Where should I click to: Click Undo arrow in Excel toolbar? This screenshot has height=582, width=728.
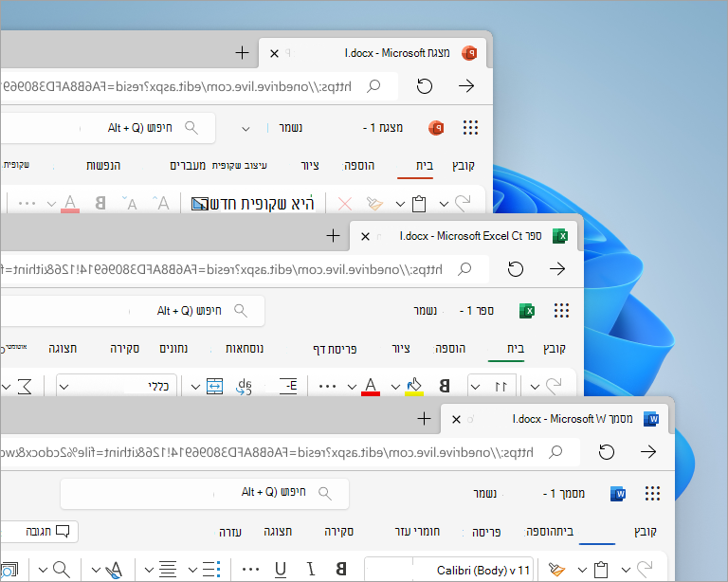tap(554, 386)
